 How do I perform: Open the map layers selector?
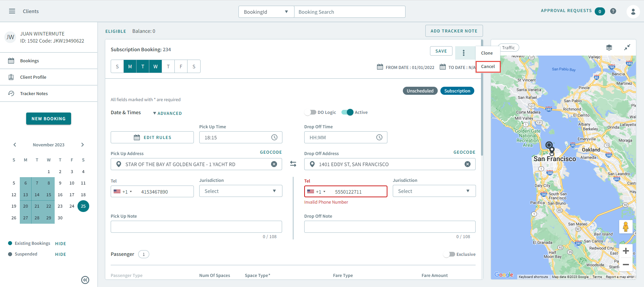coord(609,48)
